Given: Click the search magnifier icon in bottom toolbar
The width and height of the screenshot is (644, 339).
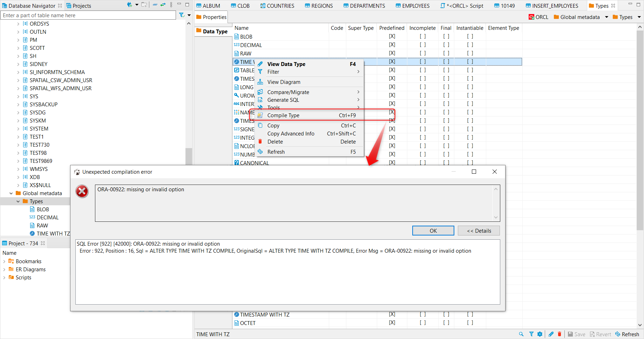Looking at the screenshot, I should pos(521,334).
